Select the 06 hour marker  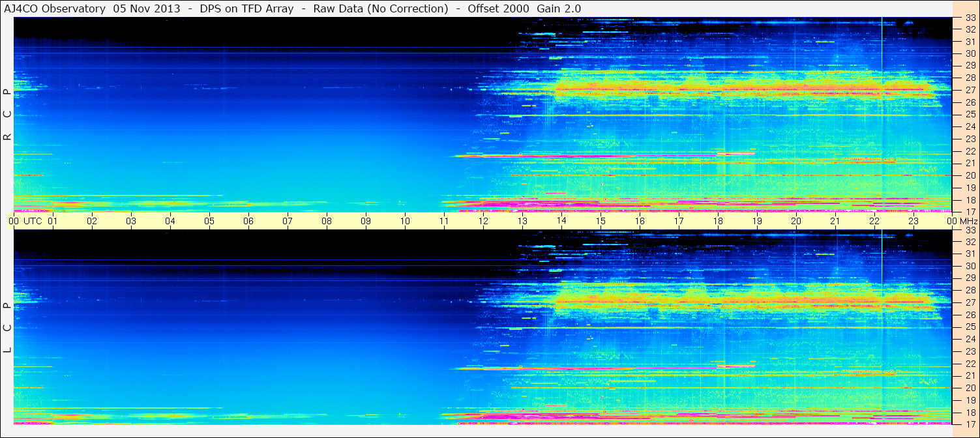[x=248, y=221]
